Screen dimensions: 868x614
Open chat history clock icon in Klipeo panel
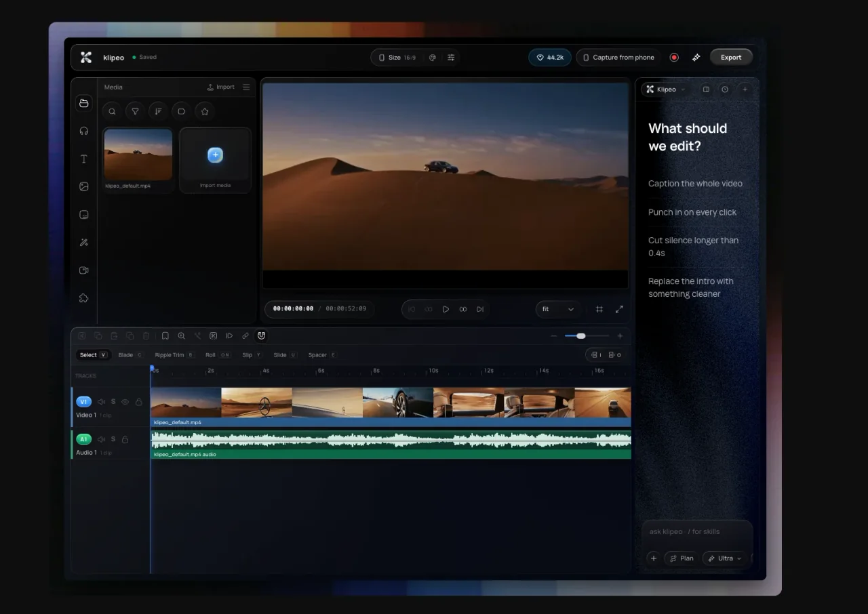pos(725,89)
